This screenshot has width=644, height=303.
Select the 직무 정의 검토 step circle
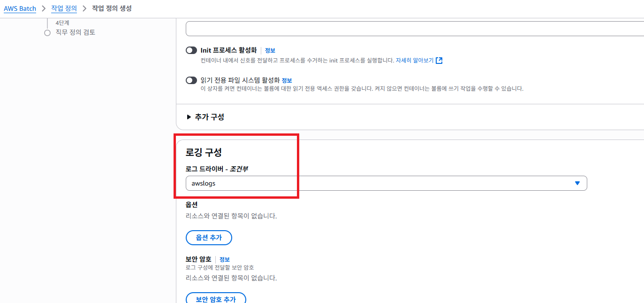click(x=47, y=33)
